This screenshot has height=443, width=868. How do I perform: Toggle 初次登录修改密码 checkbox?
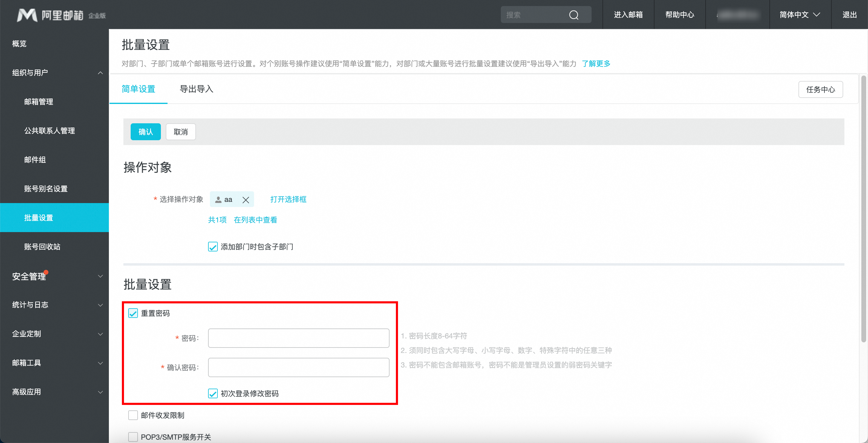tap(213, 393)
